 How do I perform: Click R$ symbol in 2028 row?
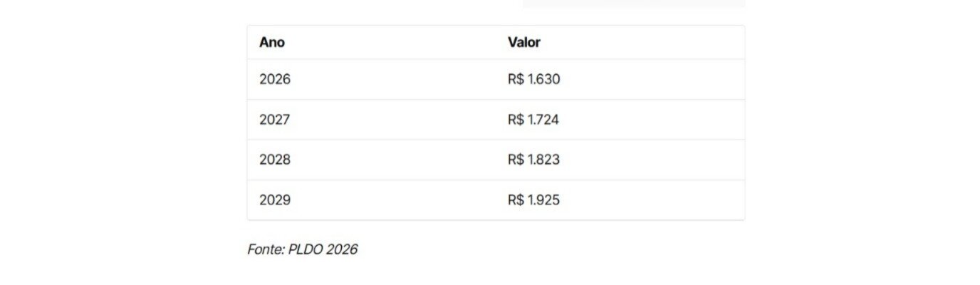coord(516,160)
